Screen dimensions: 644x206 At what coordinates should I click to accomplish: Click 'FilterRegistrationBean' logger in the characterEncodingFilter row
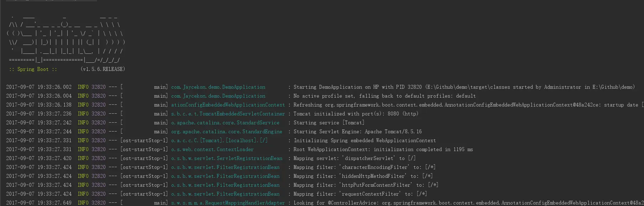225,167
